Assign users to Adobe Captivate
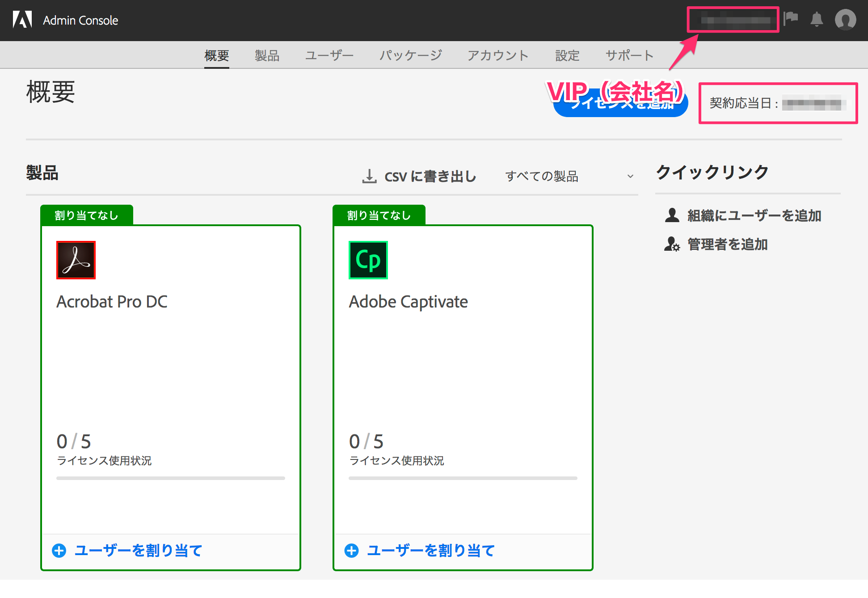Viewport: 868px width, 598px height. point(420,551)
